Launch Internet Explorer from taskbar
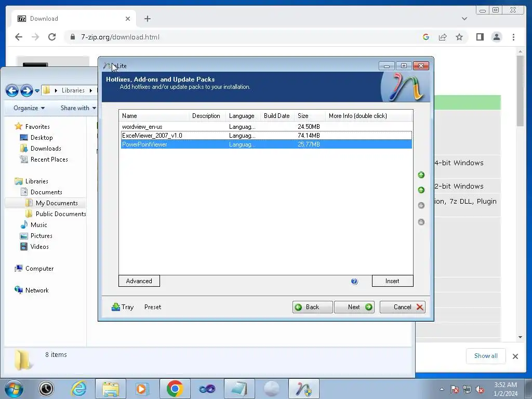Image resolution: width=532 pixels, height=399 pixels. coord(79,389)
